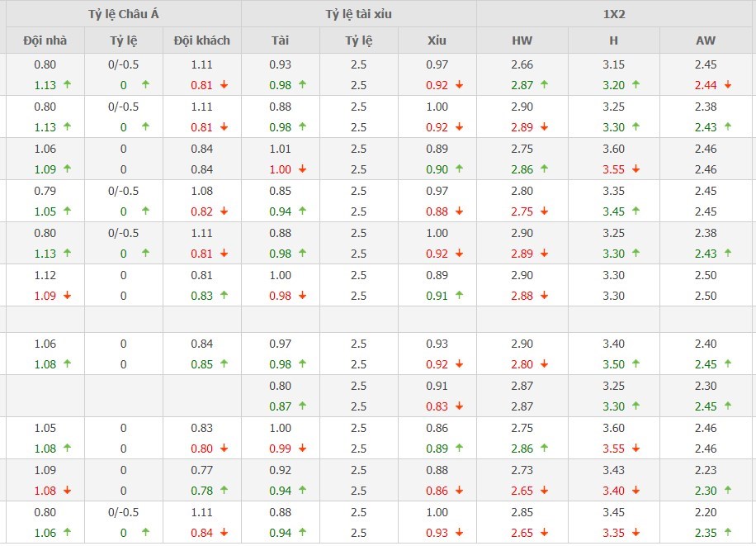This screenshot has width=756, height=546.
Task: Click the AW column header
Action: pos(706,40)
